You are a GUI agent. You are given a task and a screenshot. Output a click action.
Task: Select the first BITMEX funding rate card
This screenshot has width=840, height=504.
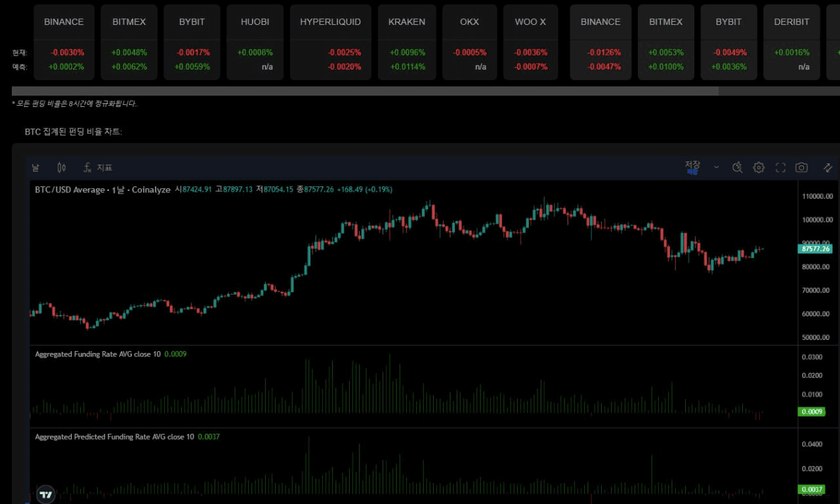tap(129, 42)
